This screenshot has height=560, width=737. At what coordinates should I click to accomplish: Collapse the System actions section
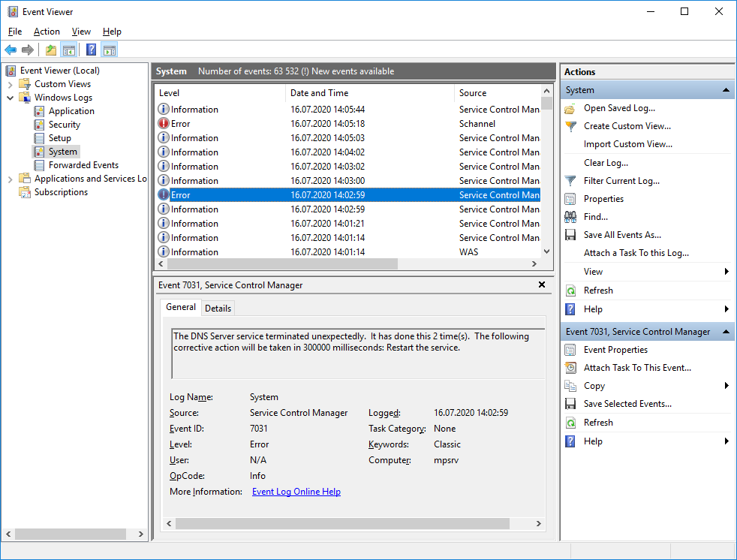726,90
